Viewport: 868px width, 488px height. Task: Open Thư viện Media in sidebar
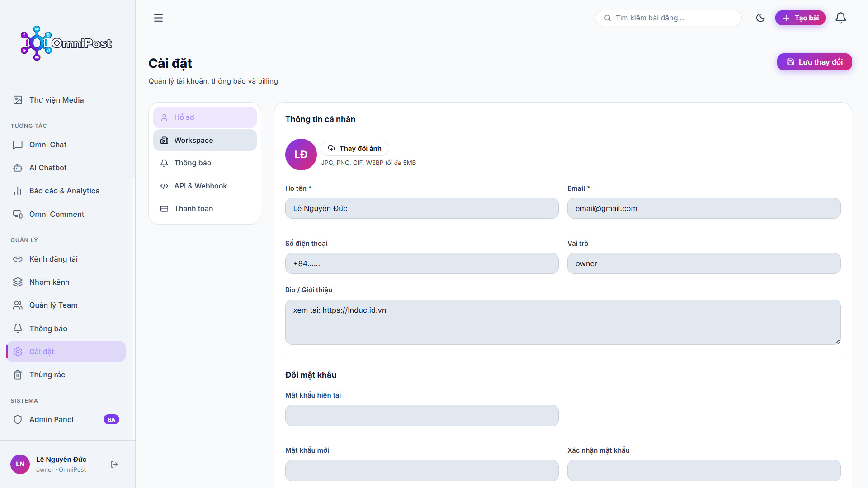coord(66,100)
